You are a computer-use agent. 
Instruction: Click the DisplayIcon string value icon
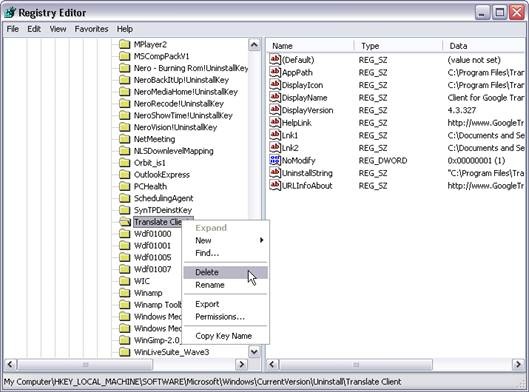pyautogui.click(x=275, y=84)
